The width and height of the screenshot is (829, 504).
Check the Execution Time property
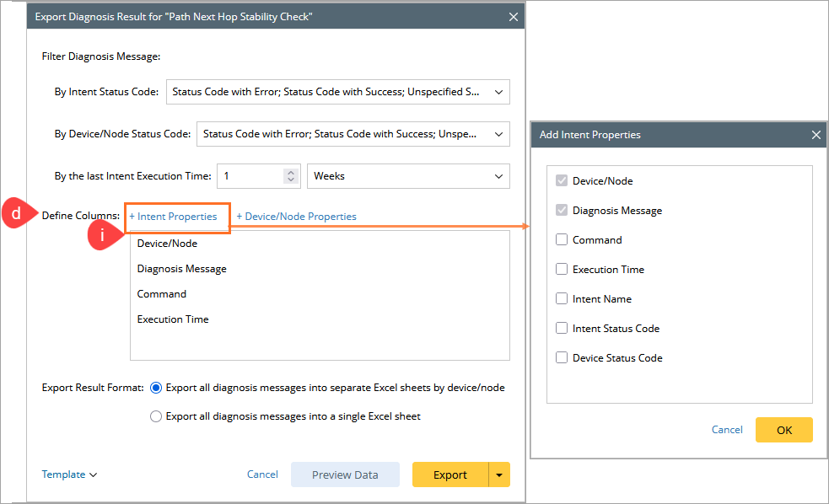tap(562, 270)
